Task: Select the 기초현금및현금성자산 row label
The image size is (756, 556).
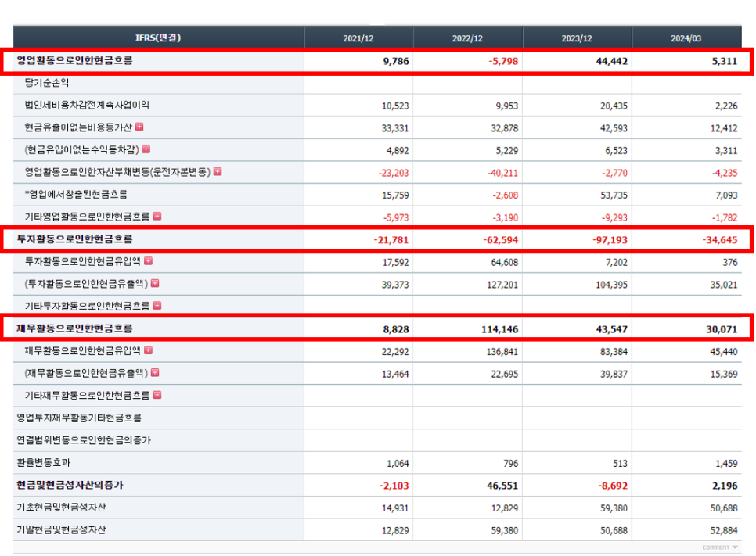Action: coord(61,507)
